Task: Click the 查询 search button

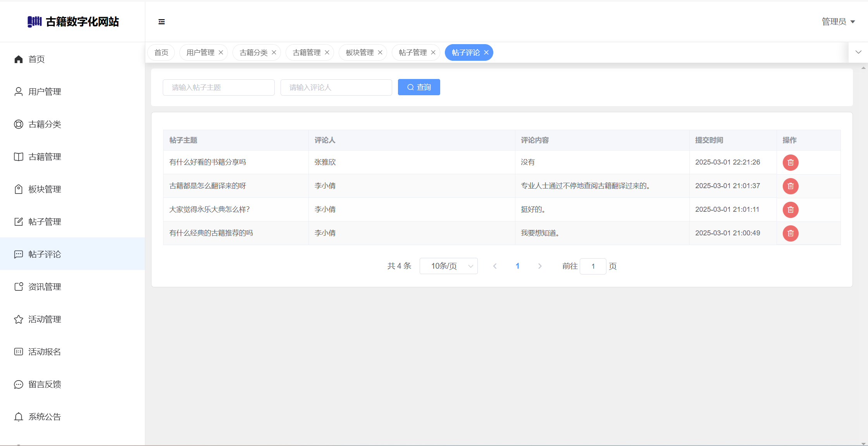Action: point(419,87)
